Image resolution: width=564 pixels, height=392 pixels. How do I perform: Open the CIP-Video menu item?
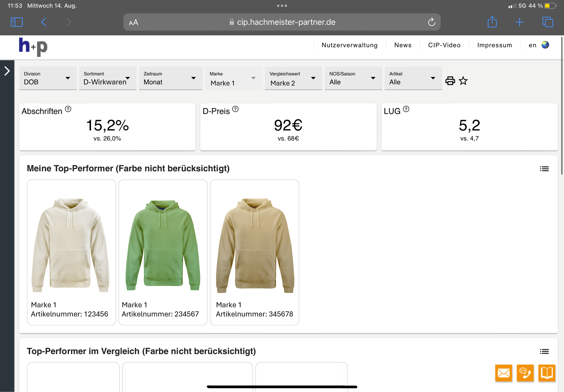click(444, 45)
